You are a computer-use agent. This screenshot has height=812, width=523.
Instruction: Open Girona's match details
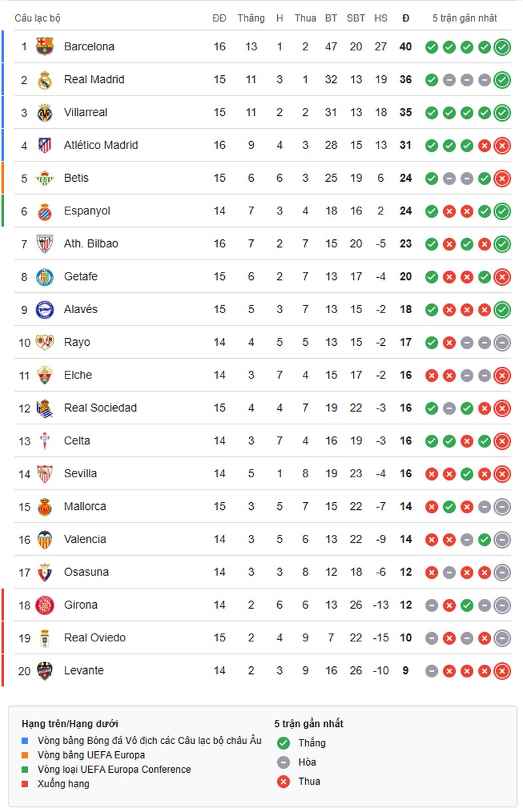coord(81,605)
